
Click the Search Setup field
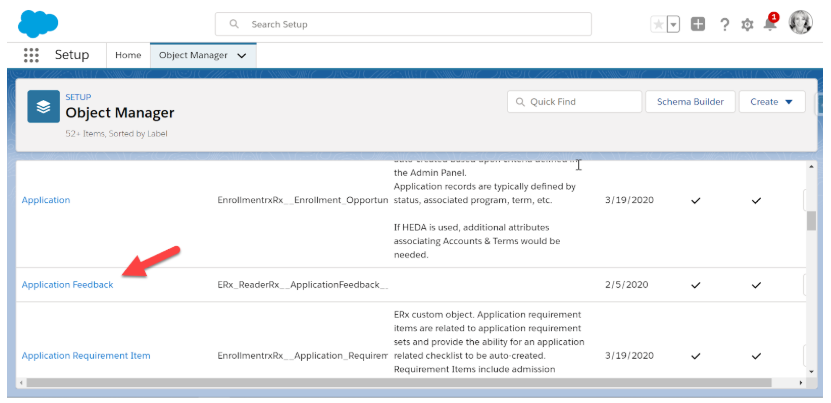403,24
